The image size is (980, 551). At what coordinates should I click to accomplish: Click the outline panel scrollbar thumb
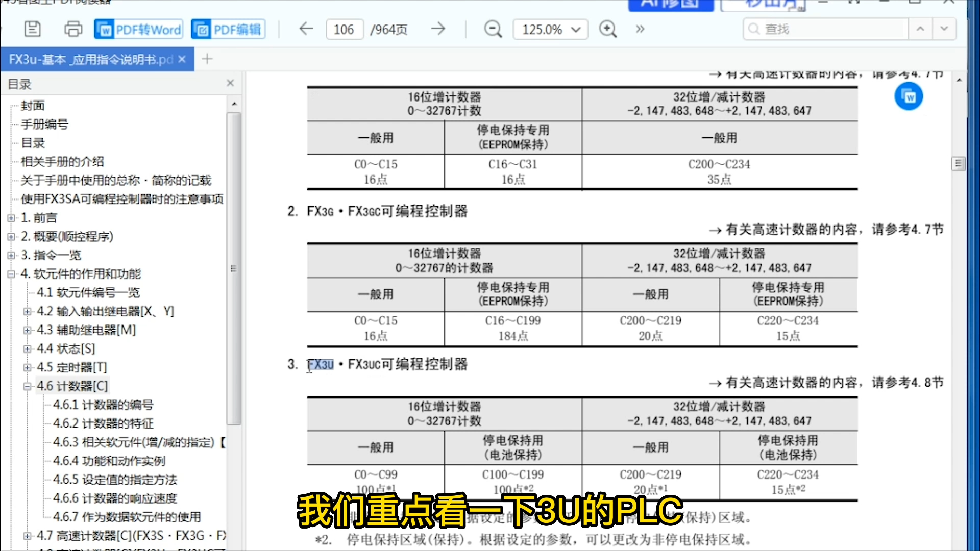coord(234,269)
